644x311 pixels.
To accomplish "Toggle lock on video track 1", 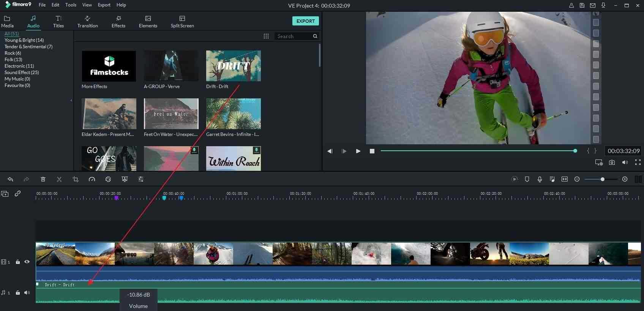I will [x=17, y=262].
